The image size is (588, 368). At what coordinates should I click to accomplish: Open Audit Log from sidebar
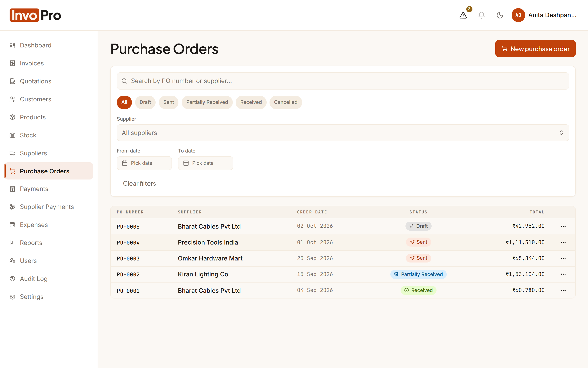pos(49,279)
